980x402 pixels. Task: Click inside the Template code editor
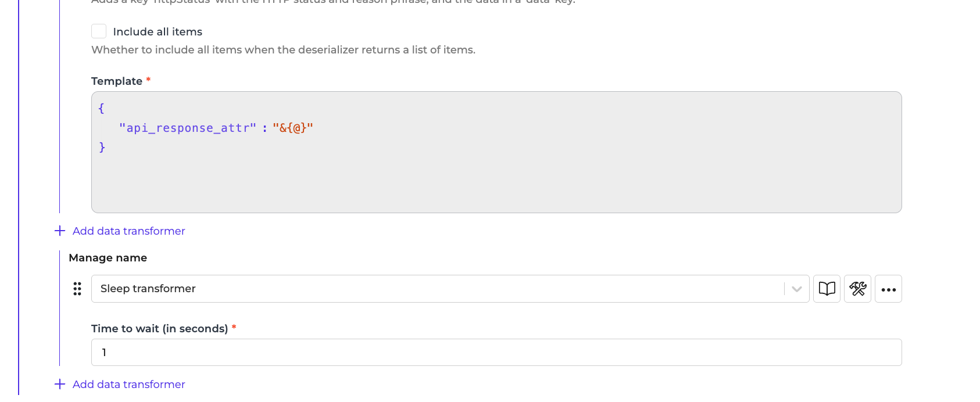[496, 180]
